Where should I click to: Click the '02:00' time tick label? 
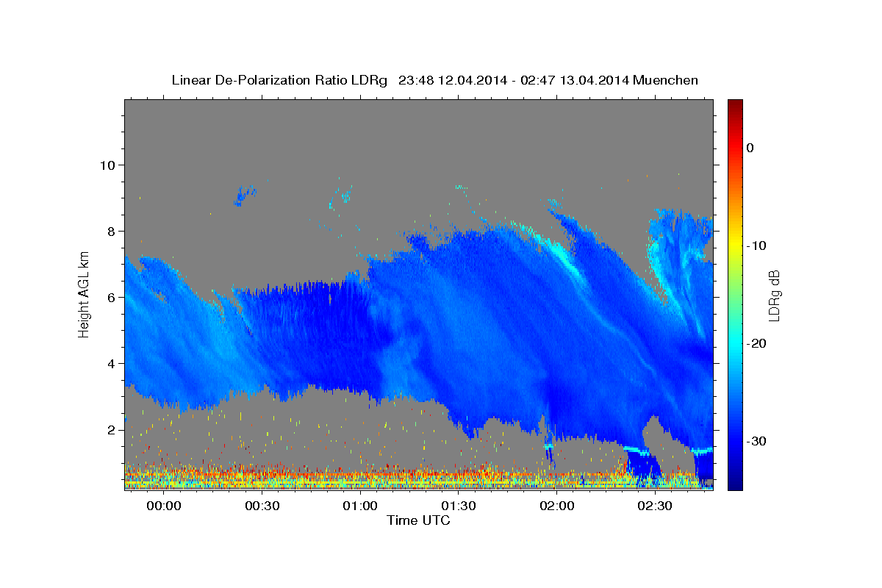[x=557, y=506]
